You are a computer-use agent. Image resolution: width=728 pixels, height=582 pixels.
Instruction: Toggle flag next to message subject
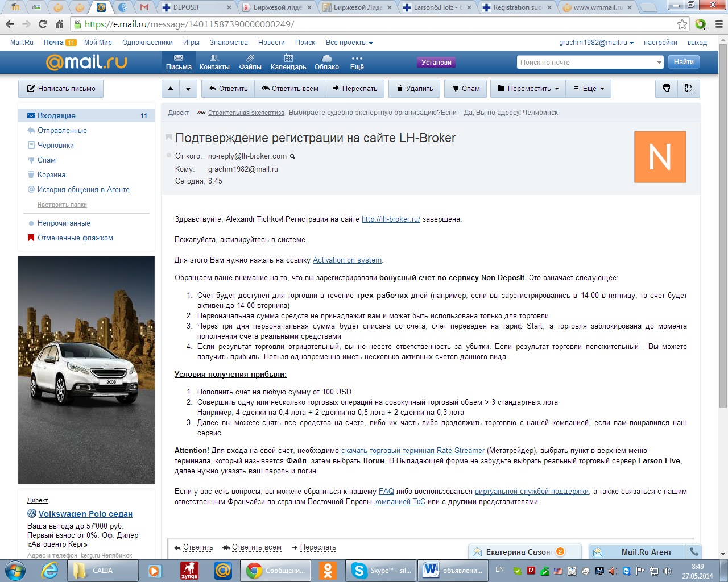[x=169, y=138]
